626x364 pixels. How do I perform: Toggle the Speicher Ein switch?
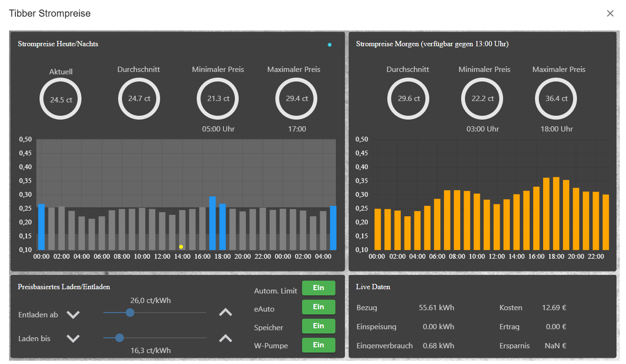coord(318,326)
